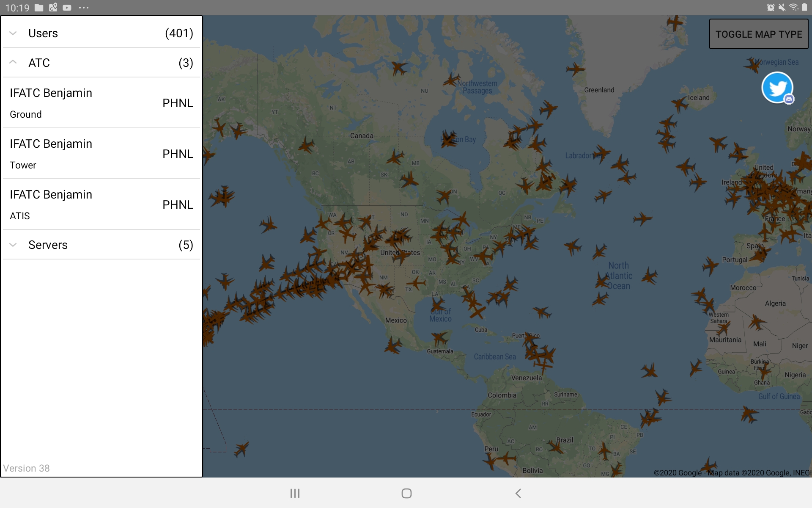Viewport: 812px width, 508px height.
Task: Tap the airplane icon over Greenland
Action: (575, 69)
